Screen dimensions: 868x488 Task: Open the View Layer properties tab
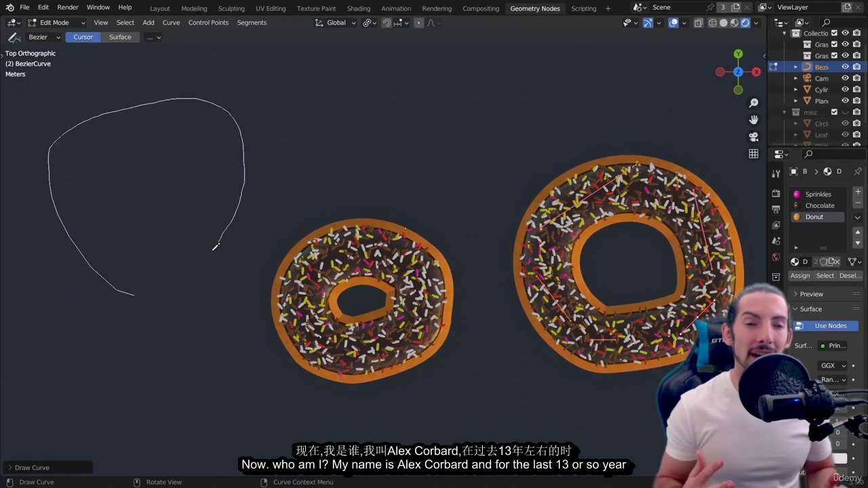click(776, 225)
